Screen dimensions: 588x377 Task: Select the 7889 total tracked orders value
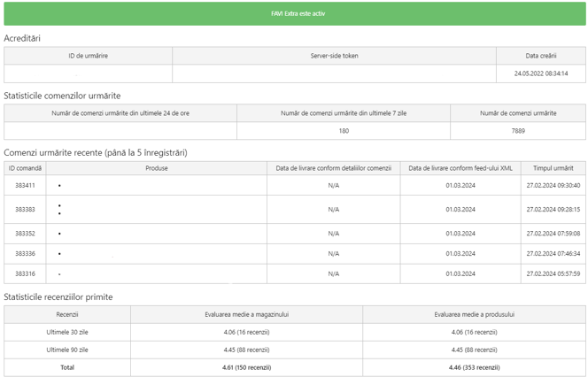[518, 131]
